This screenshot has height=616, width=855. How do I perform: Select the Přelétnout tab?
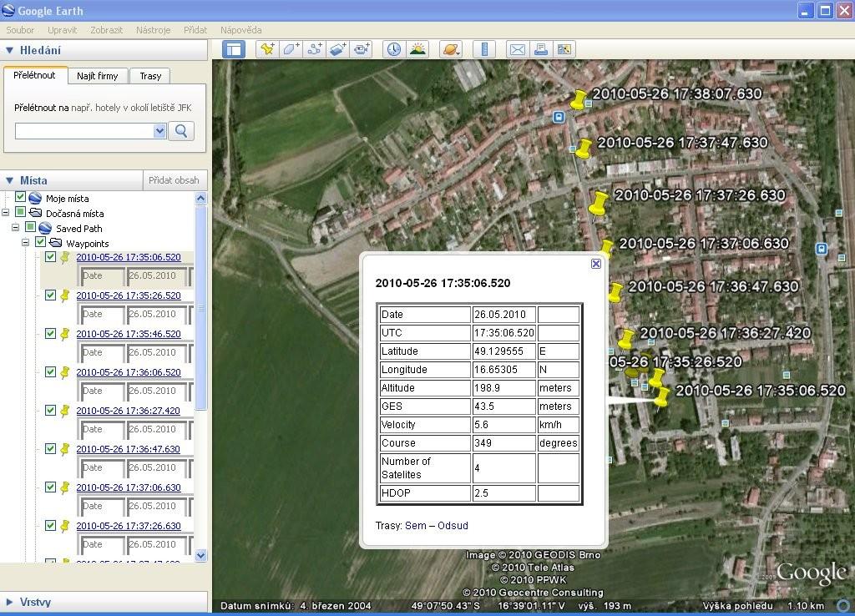35,75
